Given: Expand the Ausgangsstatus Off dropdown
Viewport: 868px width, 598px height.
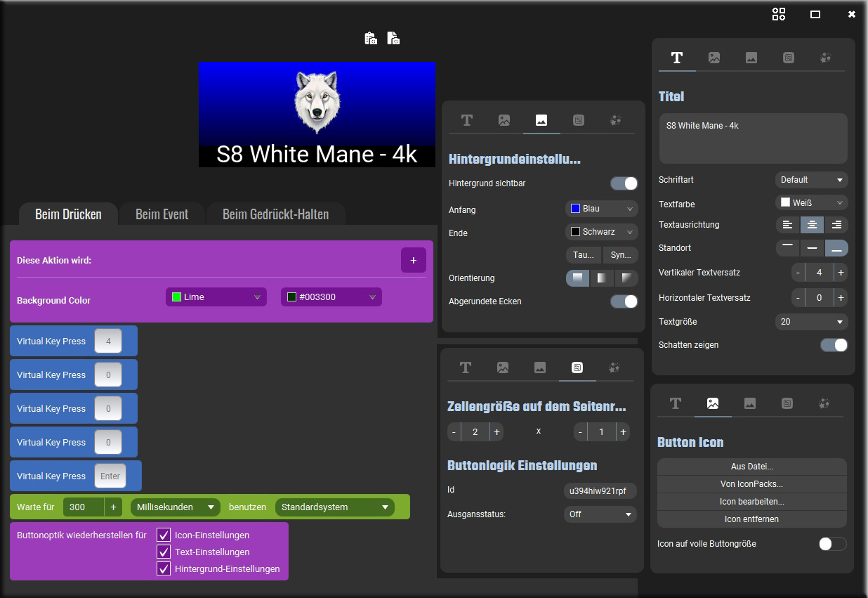Looking at the screenshot, I should 600,514.
